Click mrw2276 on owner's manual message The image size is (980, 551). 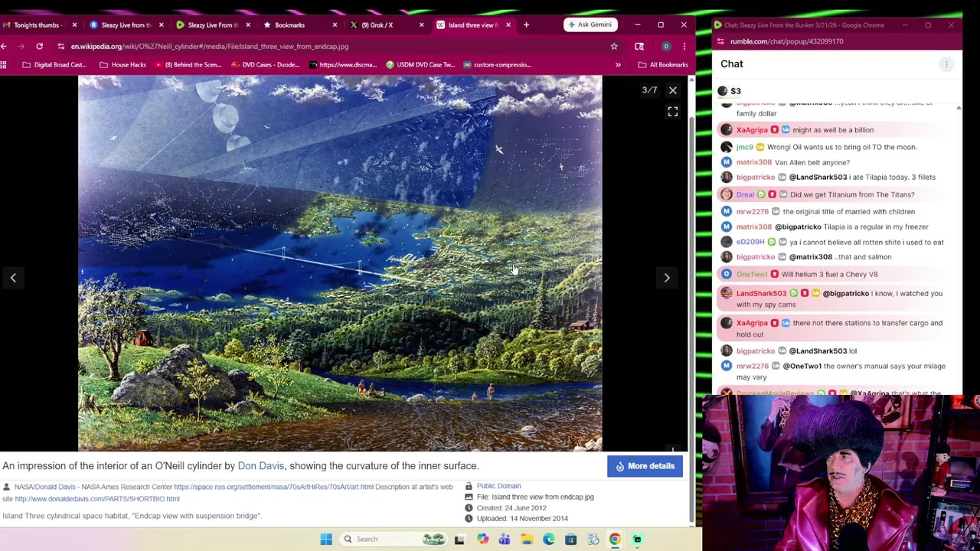coord(752,367)
